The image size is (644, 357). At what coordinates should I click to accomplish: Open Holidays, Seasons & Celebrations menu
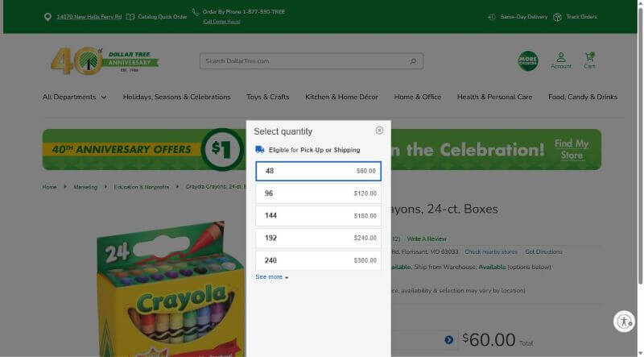point(176,97)
